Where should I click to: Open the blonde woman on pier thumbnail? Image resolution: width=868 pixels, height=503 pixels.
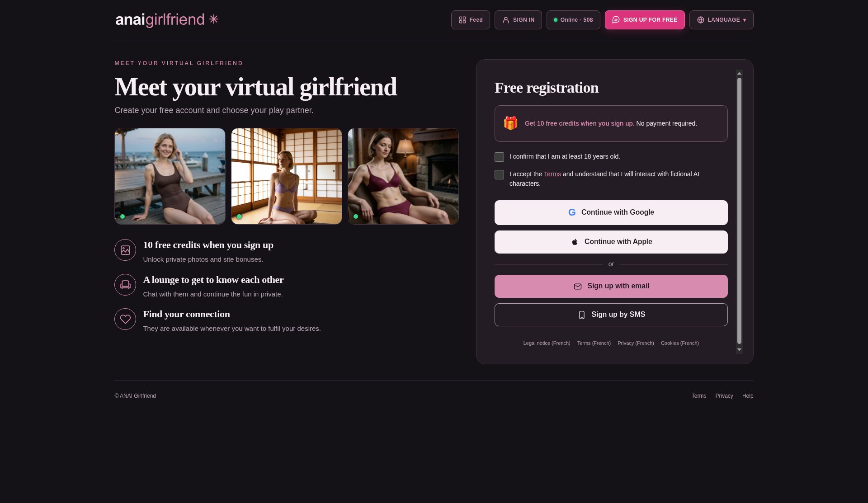coord(170,176)
